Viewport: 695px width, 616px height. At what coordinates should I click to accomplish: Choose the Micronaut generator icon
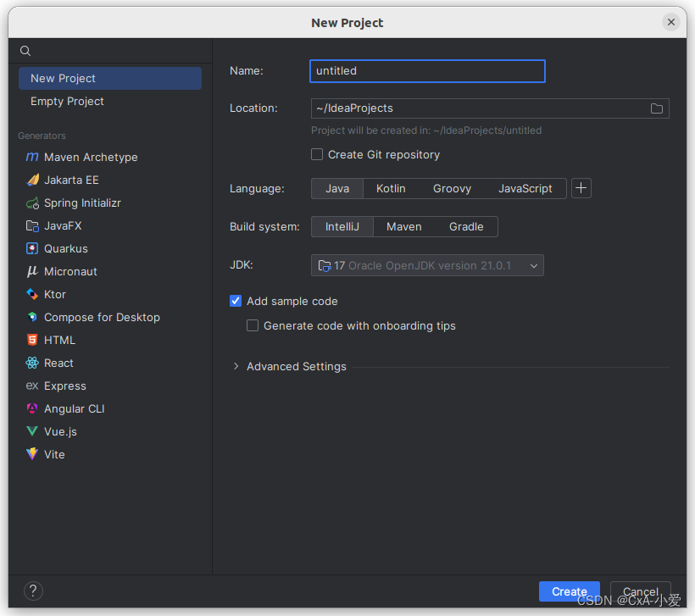32,272
